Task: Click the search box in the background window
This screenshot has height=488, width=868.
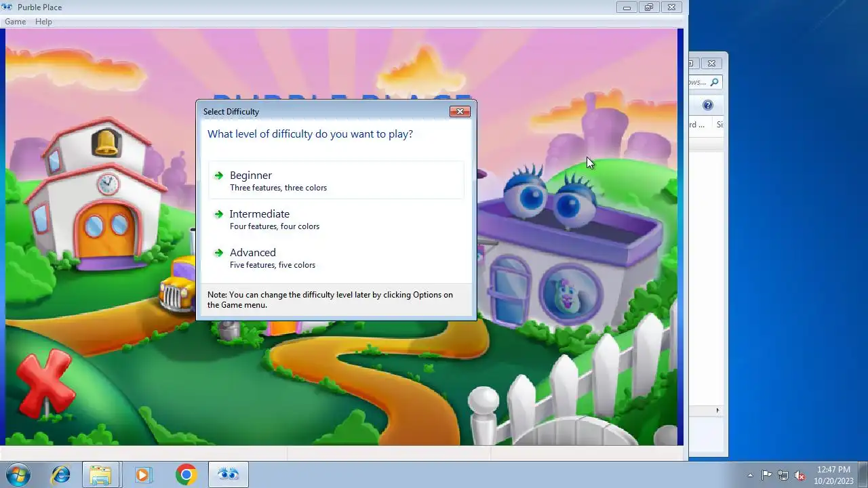Action: [705, 82]
